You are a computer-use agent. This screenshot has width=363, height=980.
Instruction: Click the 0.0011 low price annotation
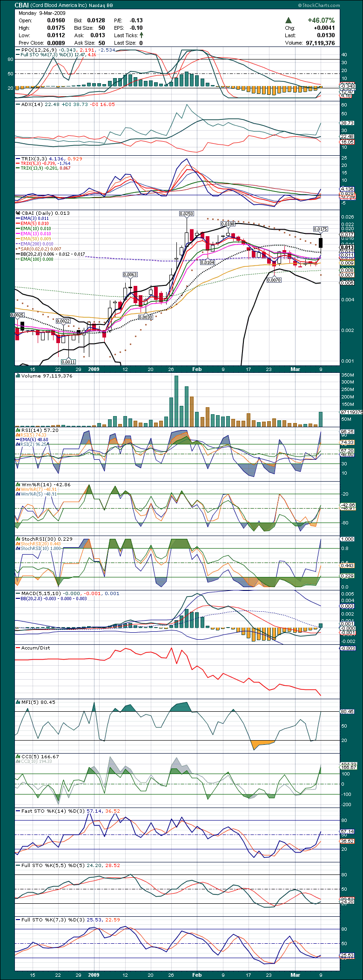[68, 362]
